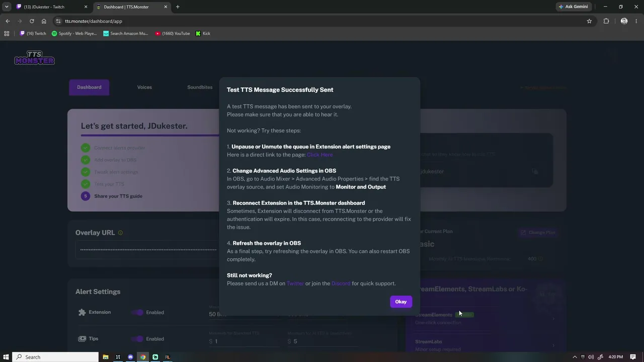Viewport: 644px width, 362px height.
Task: Click the hidden Overlay URL field
Action: click(148, 249)
